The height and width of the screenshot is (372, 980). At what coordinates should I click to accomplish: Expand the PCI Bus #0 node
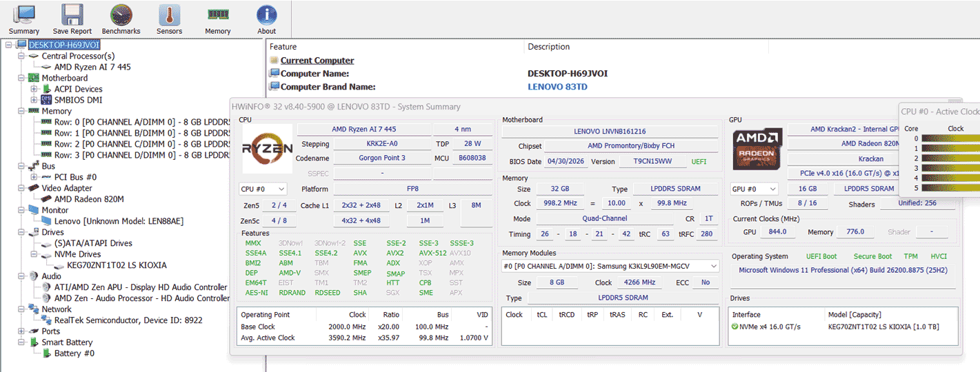point(34,177)
